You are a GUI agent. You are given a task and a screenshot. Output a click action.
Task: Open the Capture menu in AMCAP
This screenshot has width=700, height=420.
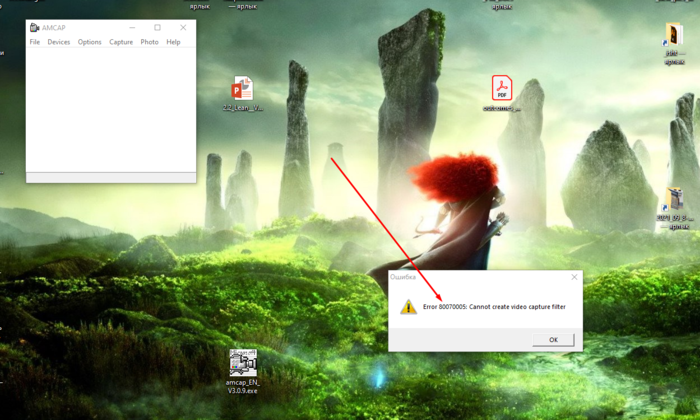pos(121,42)
